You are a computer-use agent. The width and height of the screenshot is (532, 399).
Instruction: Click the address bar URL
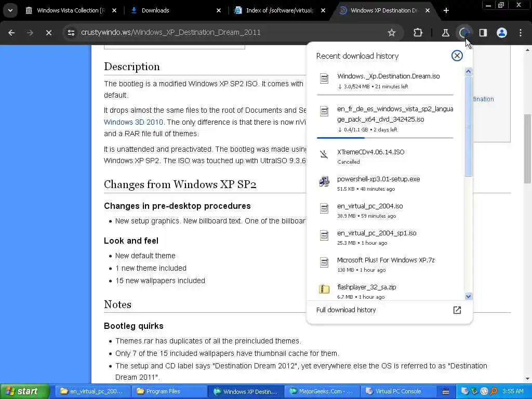tap(170, 33)
